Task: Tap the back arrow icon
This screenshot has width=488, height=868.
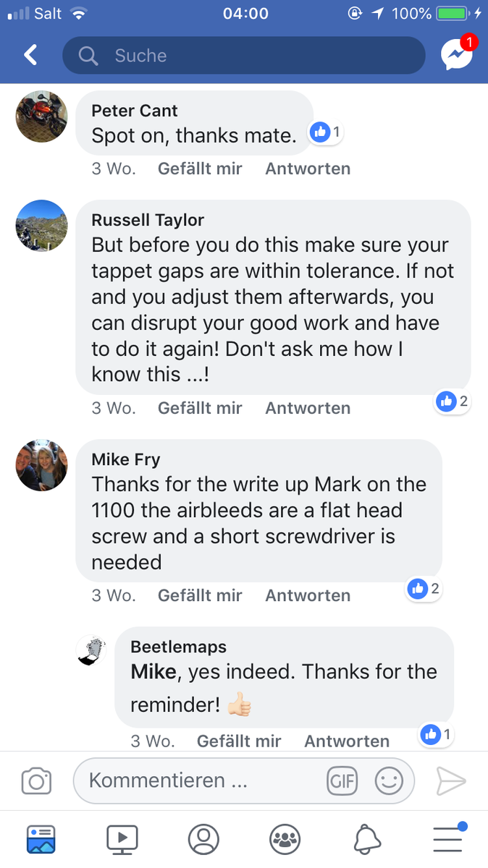Action: click(30, 55)
